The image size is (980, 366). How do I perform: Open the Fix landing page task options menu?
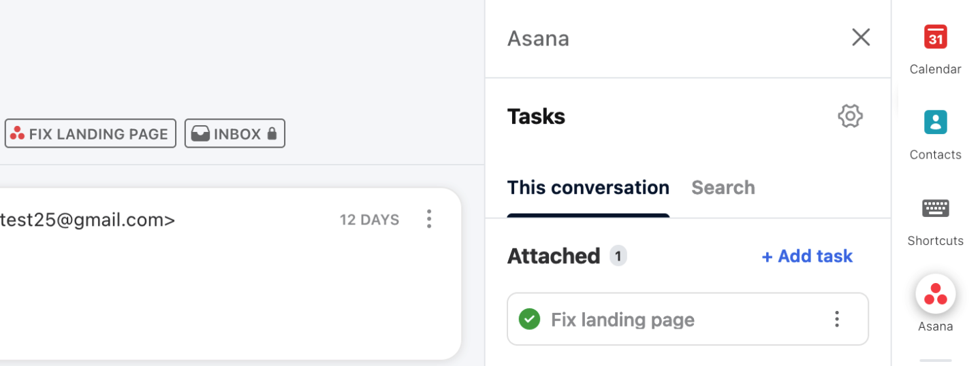[836, 319]
